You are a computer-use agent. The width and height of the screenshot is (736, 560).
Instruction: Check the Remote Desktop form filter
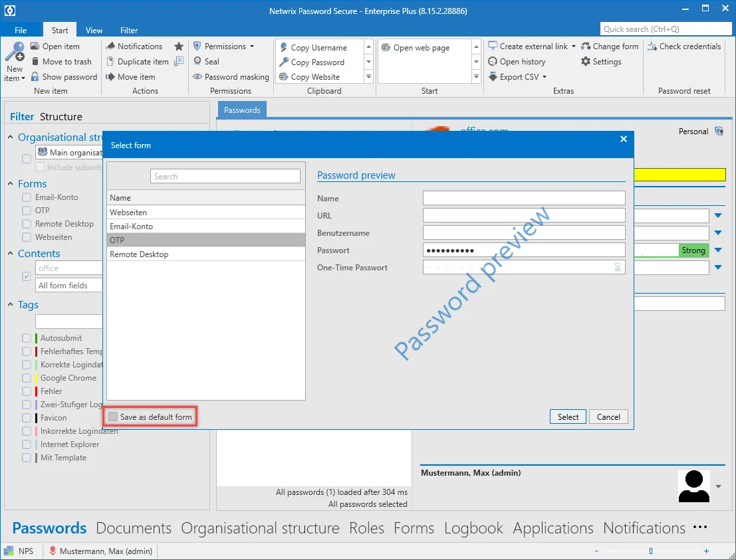click(27, 224)
